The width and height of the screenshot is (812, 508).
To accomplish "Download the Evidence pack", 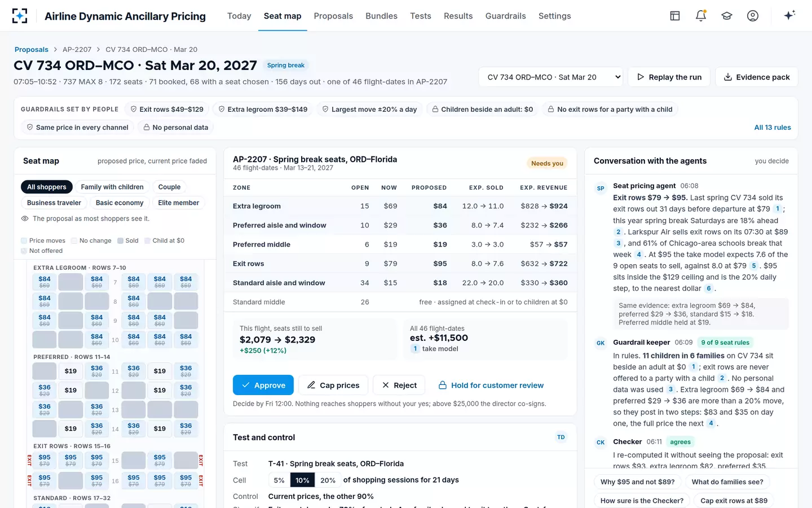I will (x=757, y=77).
